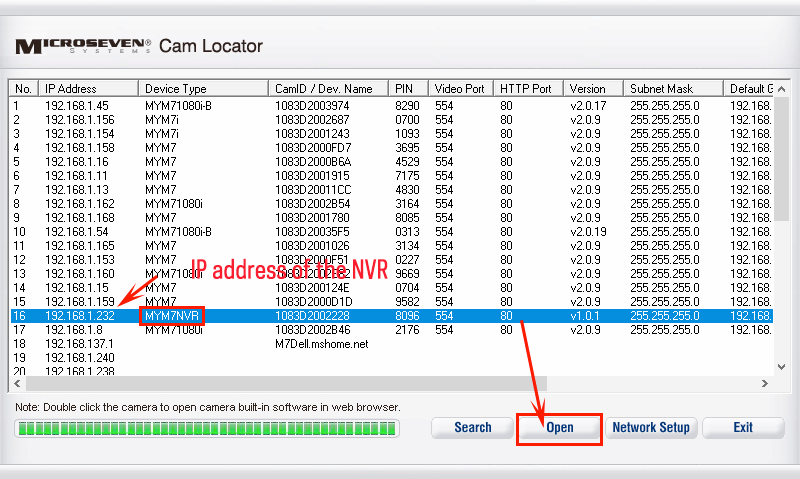Select row with IP 192.168.1.13
Screen dimensions: 800x479
click(391, 190)
